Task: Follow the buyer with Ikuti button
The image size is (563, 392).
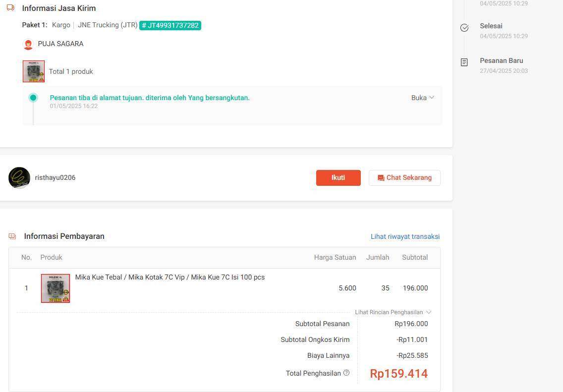Action: (338, 178)
